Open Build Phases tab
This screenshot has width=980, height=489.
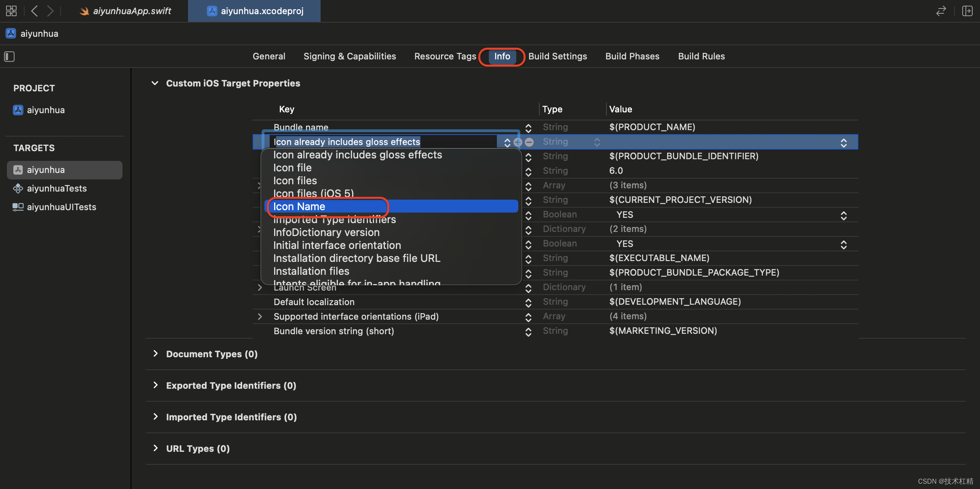(632, 56)
